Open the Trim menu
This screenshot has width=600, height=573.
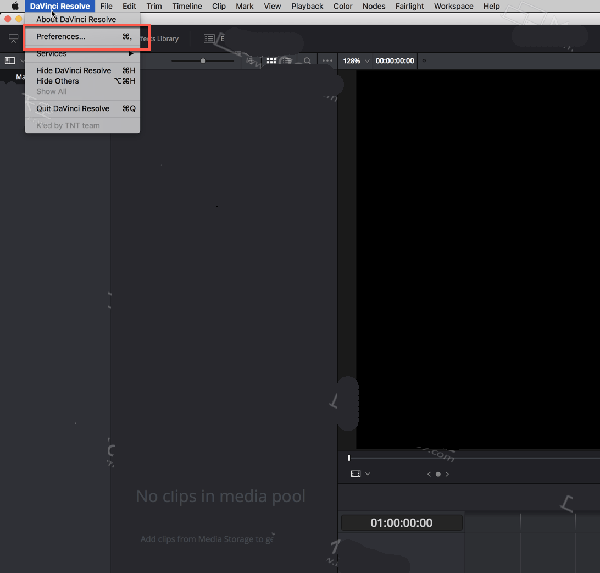pos(154,6)
